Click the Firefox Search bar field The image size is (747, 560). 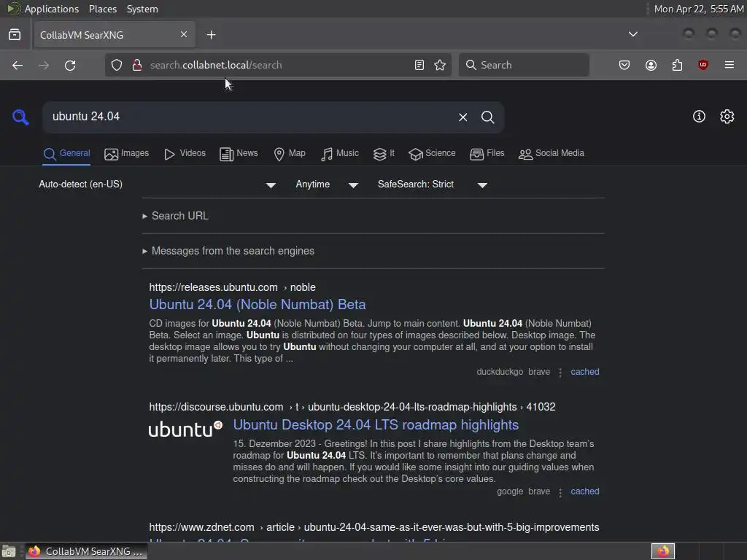[x=524, y=65]
